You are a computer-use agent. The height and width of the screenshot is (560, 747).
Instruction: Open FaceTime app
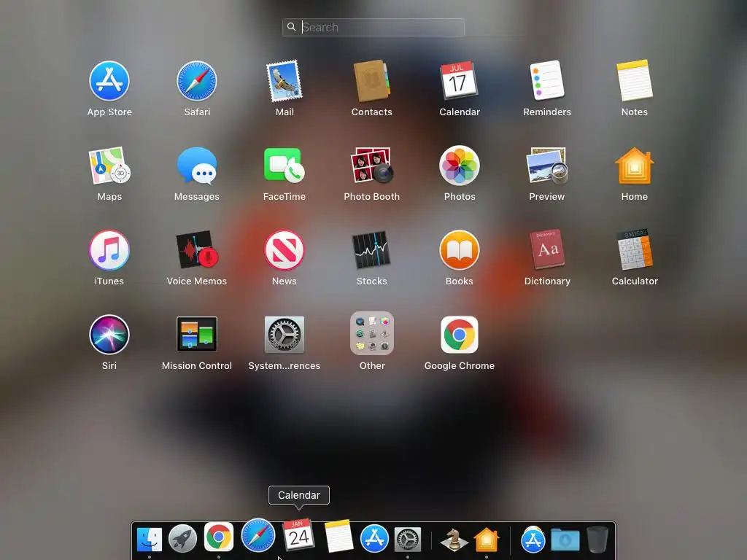point(285,166)
